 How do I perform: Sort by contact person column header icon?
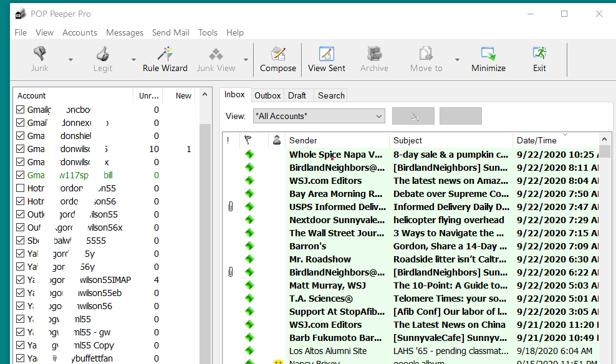tap(277, 140)
